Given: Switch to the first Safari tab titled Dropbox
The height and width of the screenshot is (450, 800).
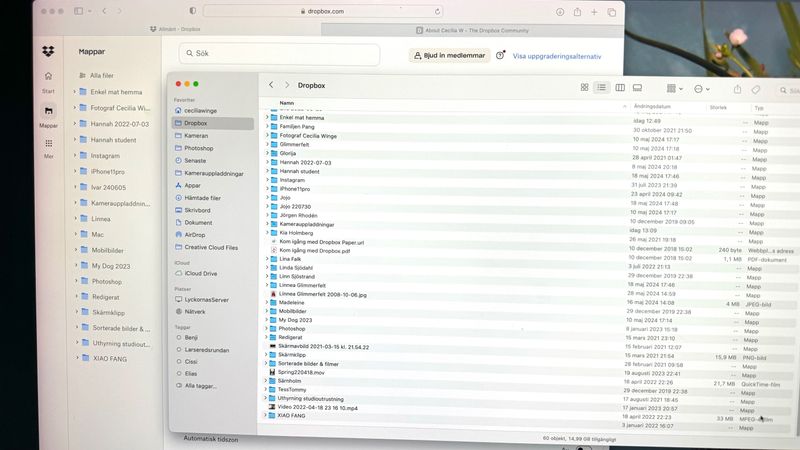Looking at the screenshot, I should (x=175, y=29).
